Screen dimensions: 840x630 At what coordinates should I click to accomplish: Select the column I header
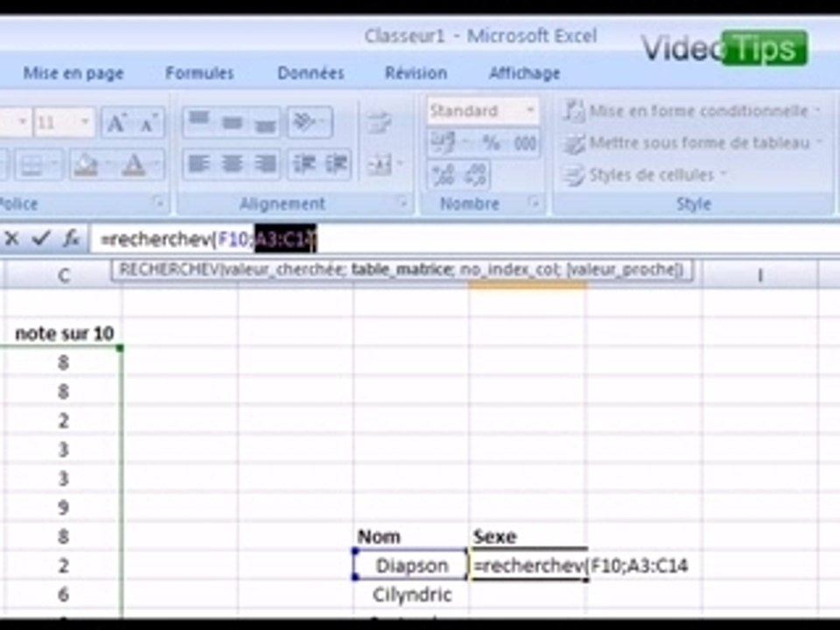point(759,276)
